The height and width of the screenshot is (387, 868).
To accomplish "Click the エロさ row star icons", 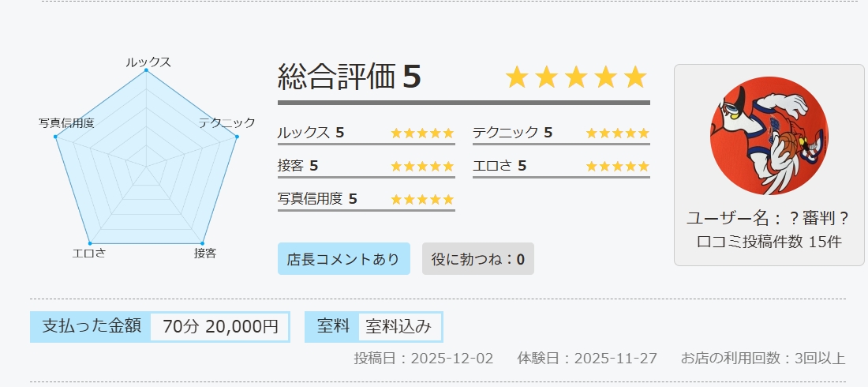I will 617,166.
